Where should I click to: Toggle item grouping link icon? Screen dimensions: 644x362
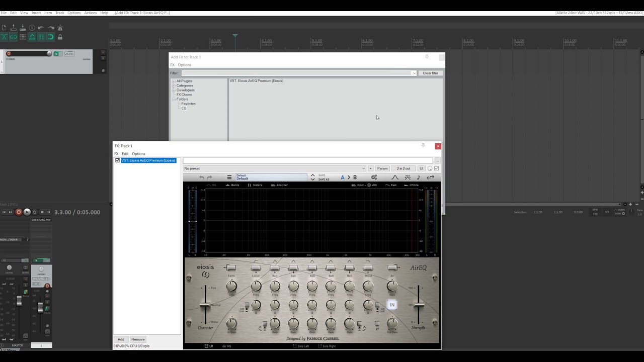13,37
